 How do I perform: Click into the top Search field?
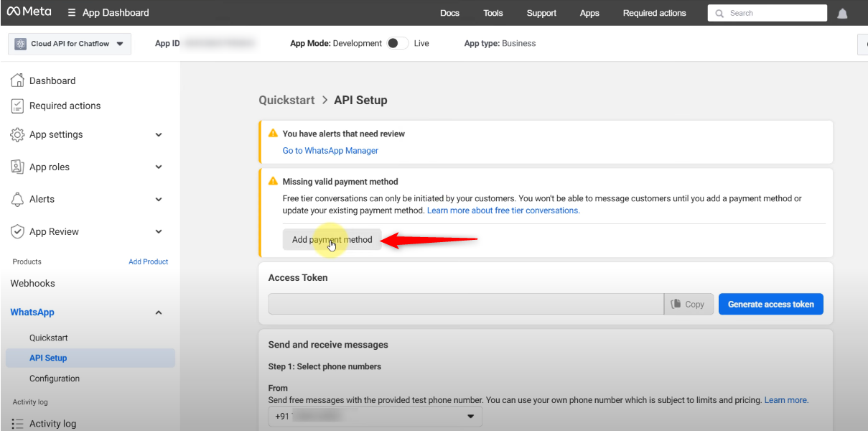click(767, 13)
